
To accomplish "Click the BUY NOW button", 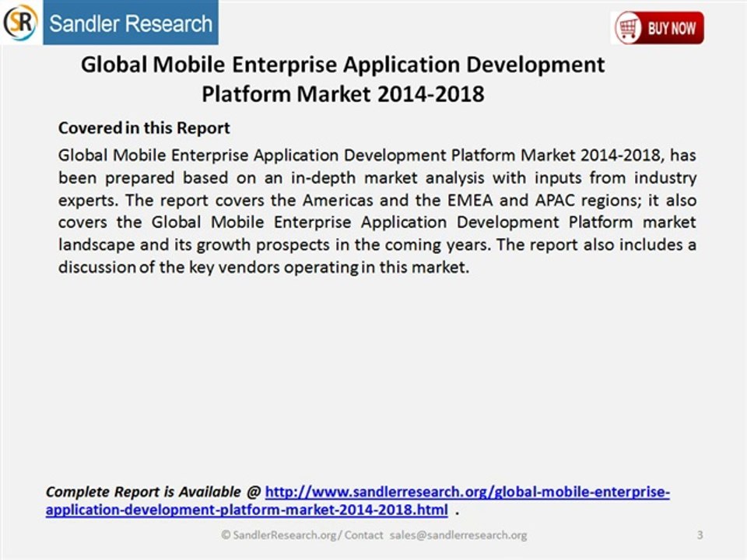I will pos(659,28).
